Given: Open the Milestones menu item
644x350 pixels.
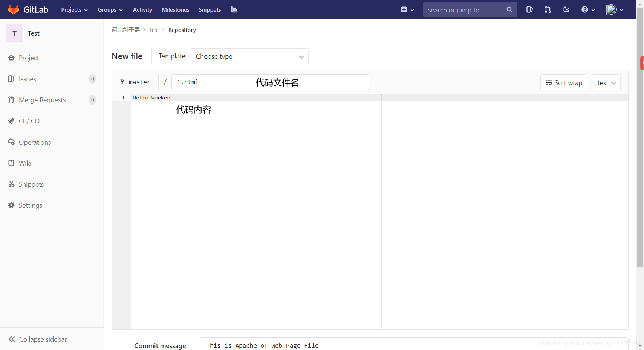Looking at the screenshot, I should [175, 9].
